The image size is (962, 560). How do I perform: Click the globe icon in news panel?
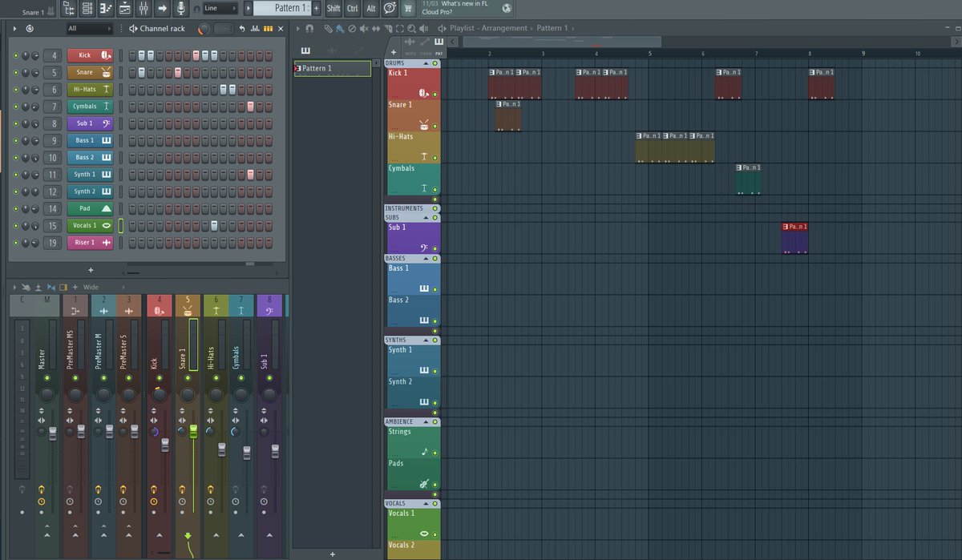507,8
